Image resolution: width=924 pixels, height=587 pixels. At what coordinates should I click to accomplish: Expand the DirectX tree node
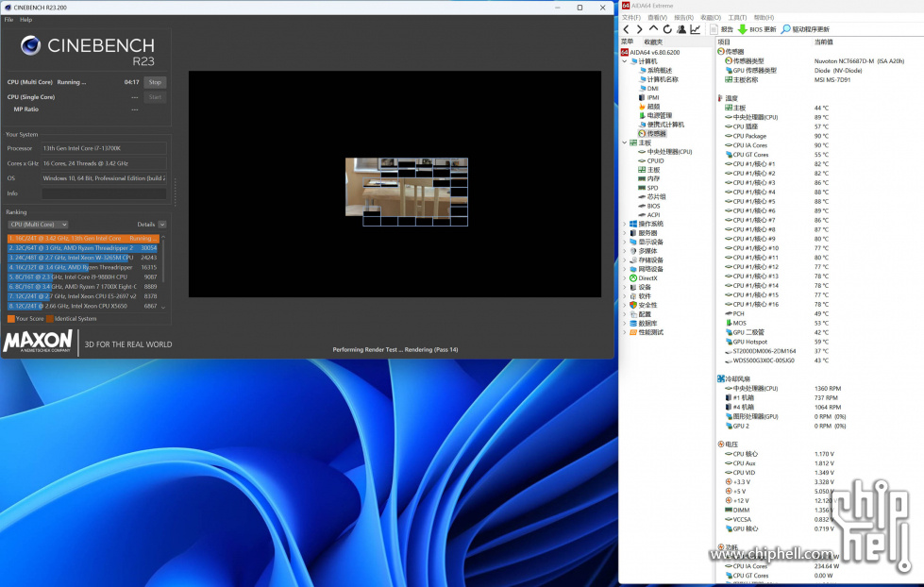click(625, 278)
